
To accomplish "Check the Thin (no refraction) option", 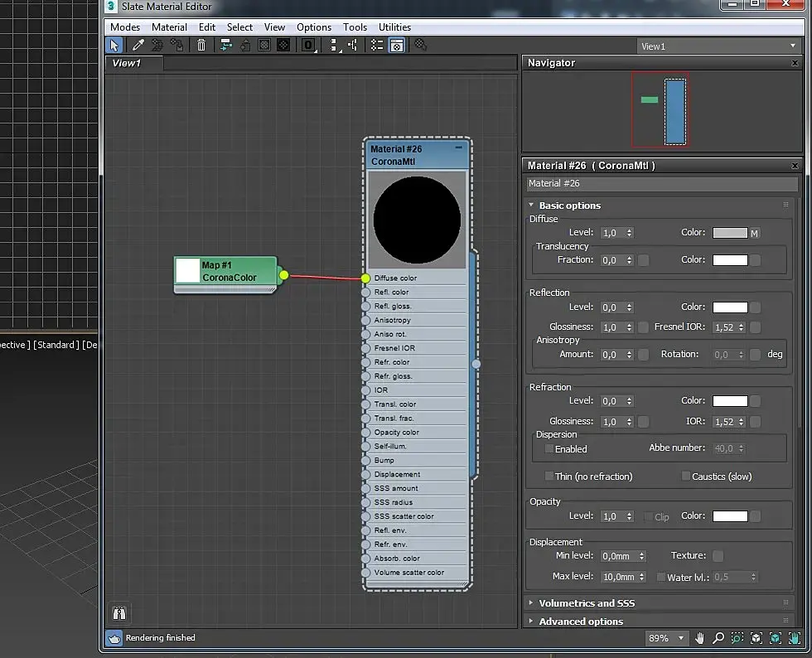I will [x=549, y=477].
